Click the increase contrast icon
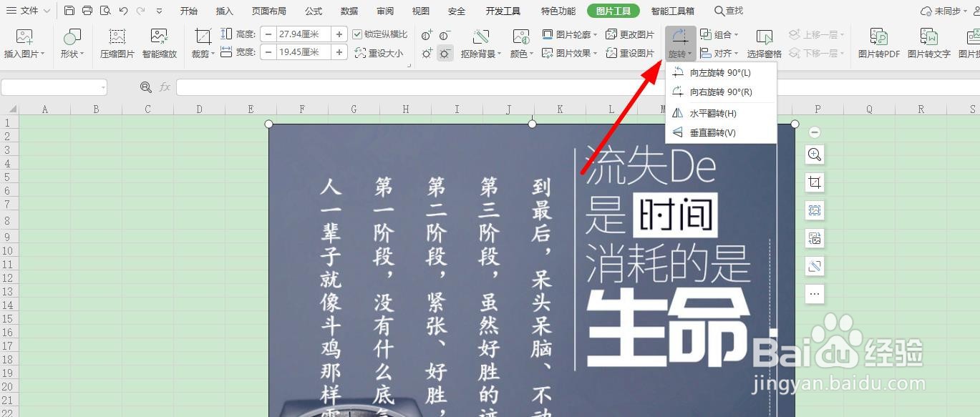The image size is (980, 417). 427,35
